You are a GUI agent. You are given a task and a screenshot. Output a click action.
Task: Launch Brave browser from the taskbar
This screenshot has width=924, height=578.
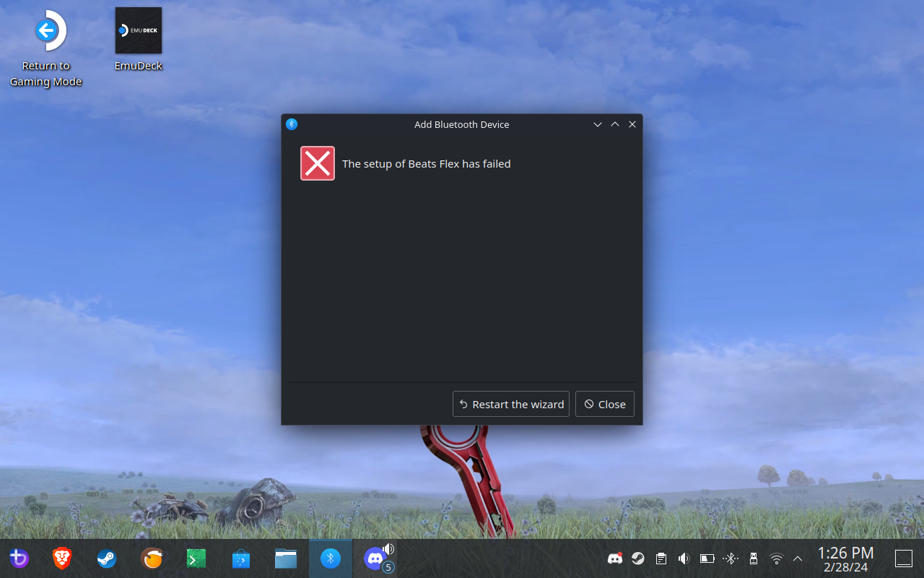pyautogui.click(x=63, y=558)
